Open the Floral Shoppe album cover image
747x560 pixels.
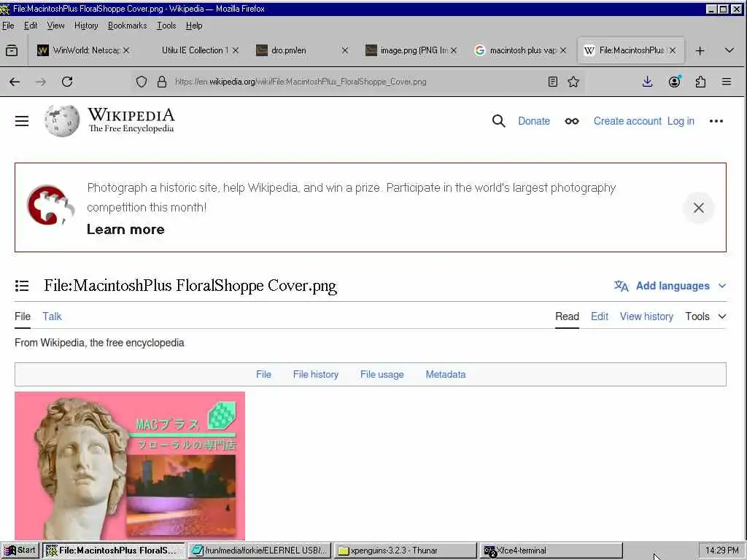point(130,466)
